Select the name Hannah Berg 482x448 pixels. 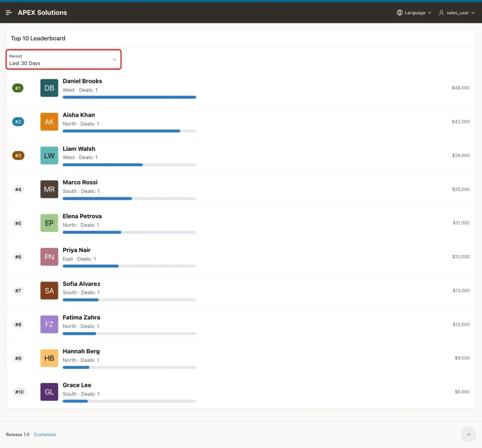click(x=81, y=351)
